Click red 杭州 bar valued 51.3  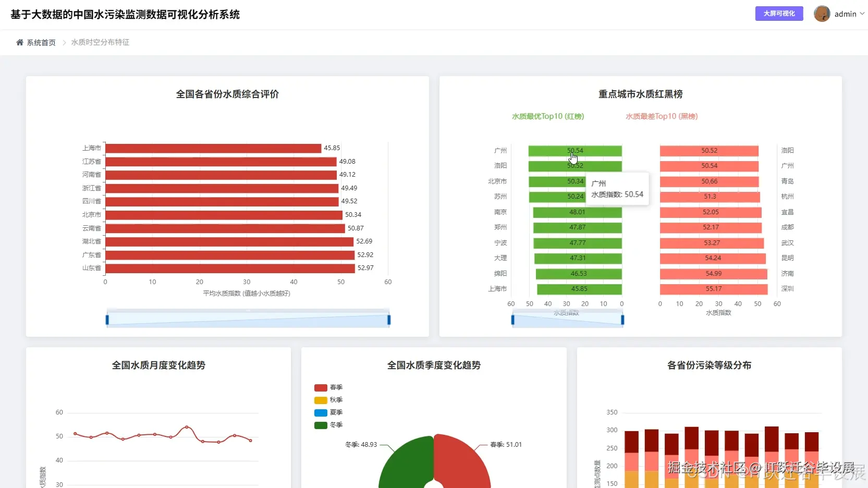tap(710, 197)
